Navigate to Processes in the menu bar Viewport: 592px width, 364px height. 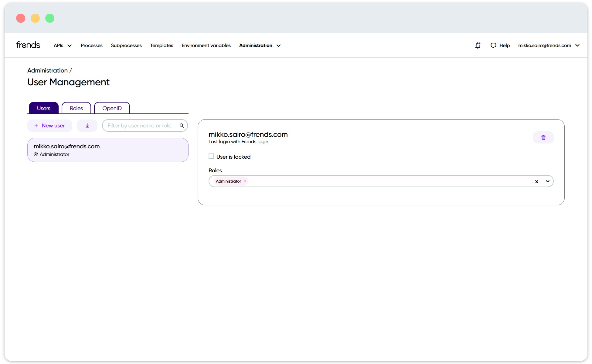tap(91, 45)
